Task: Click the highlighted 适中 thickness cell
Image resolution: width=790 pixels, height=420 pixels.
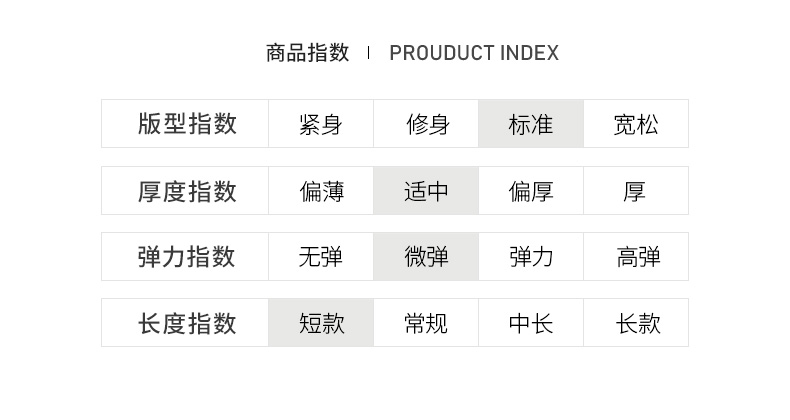Action: (x=426, y=191)
